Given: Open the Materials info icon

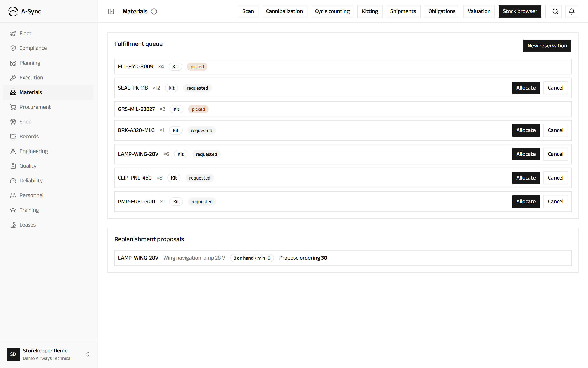Looking at the screenshot, I should 154,11.
